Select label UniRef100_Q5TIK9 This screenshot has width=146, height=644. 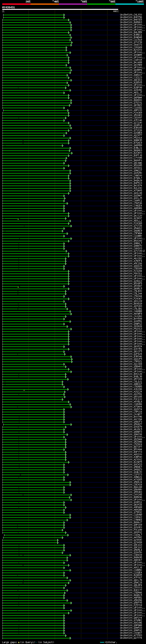[131, 379]
